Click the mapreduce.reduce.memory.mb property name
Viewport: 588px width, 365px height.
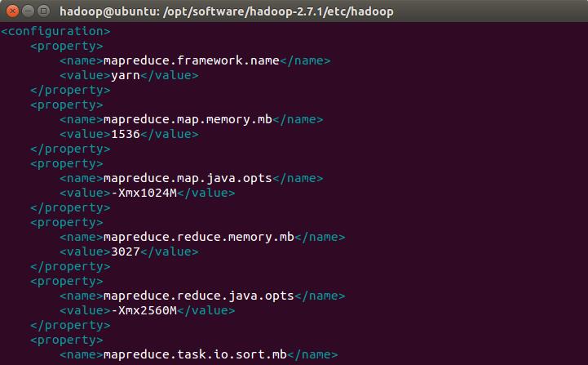click(199, 237)
